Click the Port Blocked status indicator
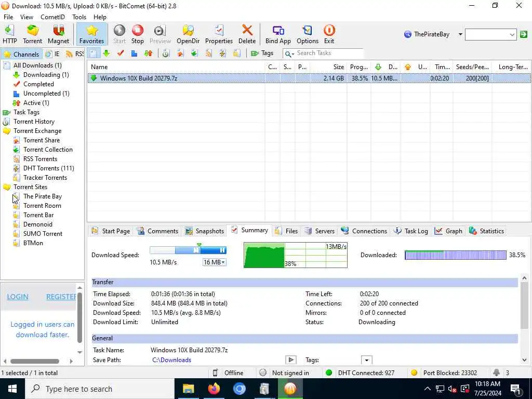The height and width of the screenshot is (399, 532). (x=444, y=373)
